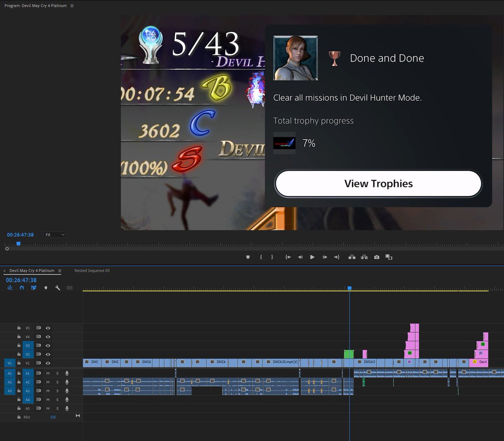The height and width of the screenshot is (441, 504).
Task: Step back one frame
Action: pyautogui.click(x=300, y=257)
